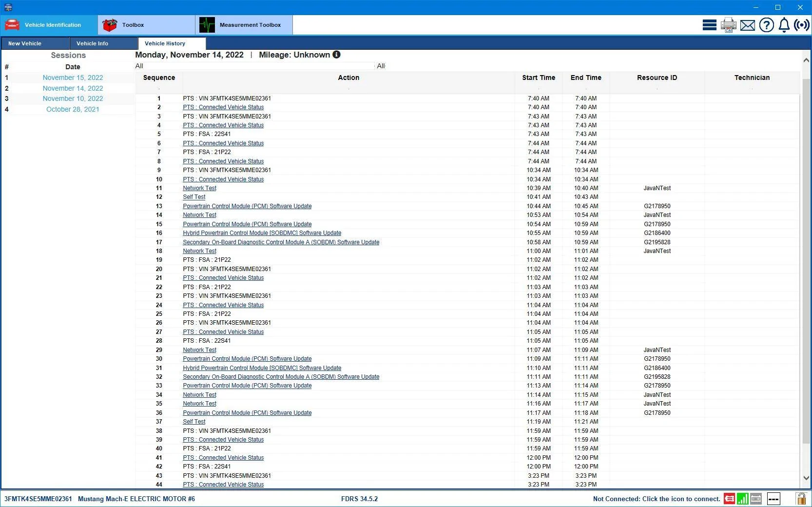Open PCM Software Update in sequence 13

point(247,206)
